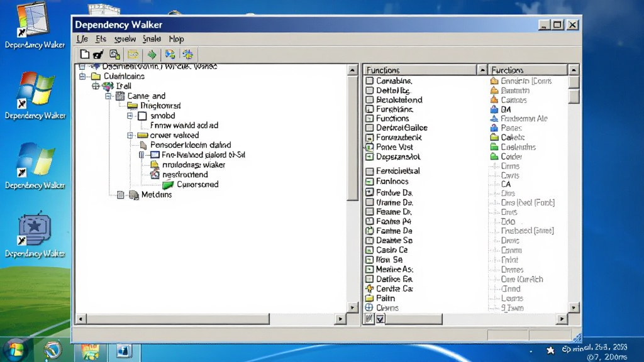Click the nesdrocttend tree item icon
Viewport: 644px width, 362px height.
point(155,175)
